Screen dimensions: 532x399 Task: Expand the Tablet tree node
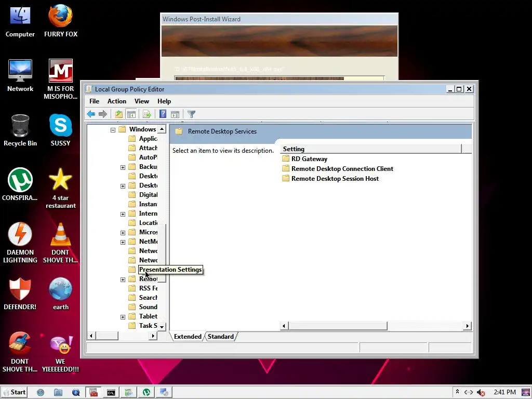coord(123,317)
